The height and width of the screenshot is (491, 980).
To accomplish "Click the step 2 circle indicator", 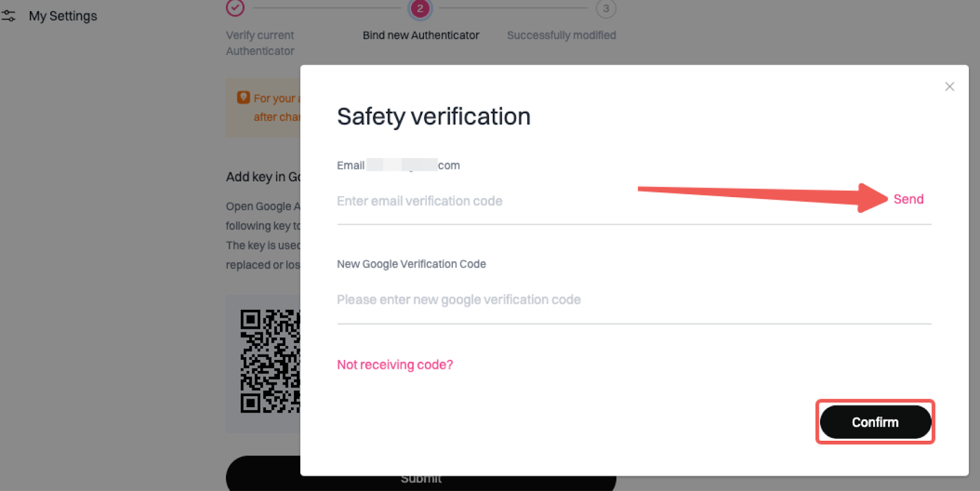I will pos(420,9).
